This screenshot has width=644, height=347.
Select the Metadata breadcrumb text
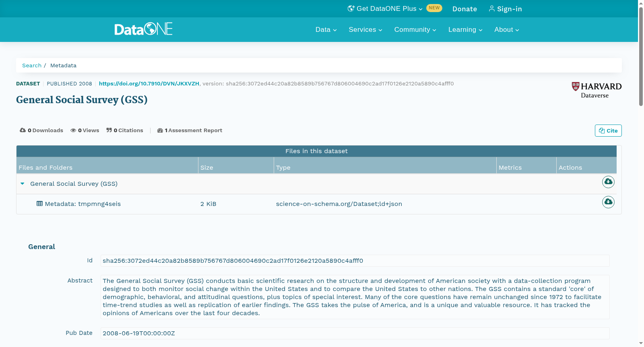[63, 65]
